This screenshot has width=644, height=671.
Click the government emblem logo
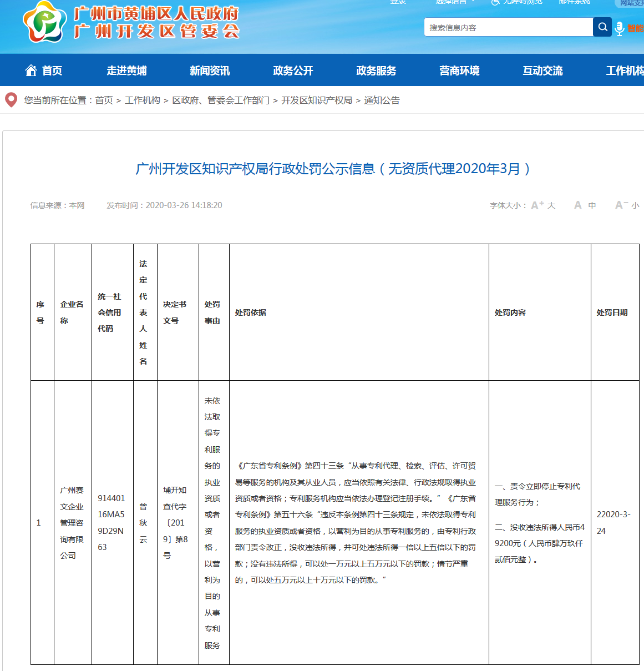(45, 22)
